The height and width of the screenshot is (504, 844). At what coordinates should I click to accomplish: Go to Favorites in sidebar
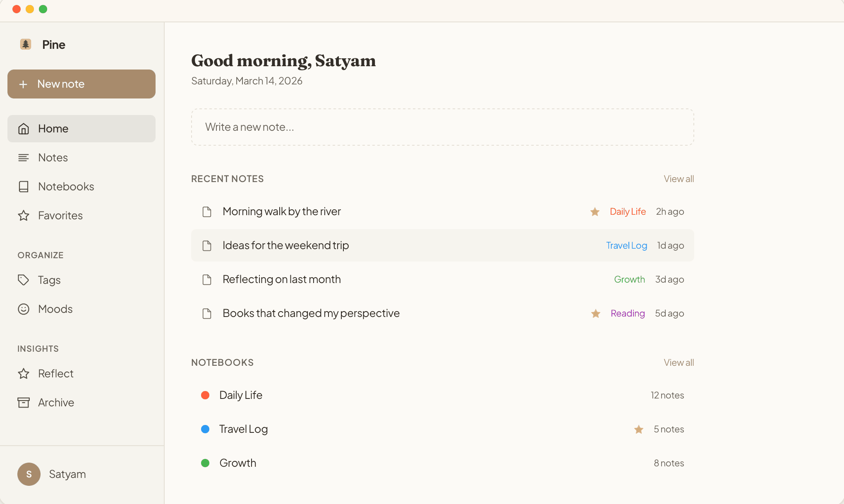coord(82,216)
